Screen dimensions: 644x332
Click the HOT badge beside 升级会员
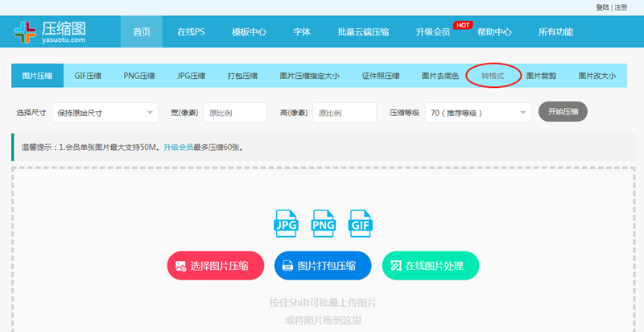pyautogui.click(x=463, y=25)
